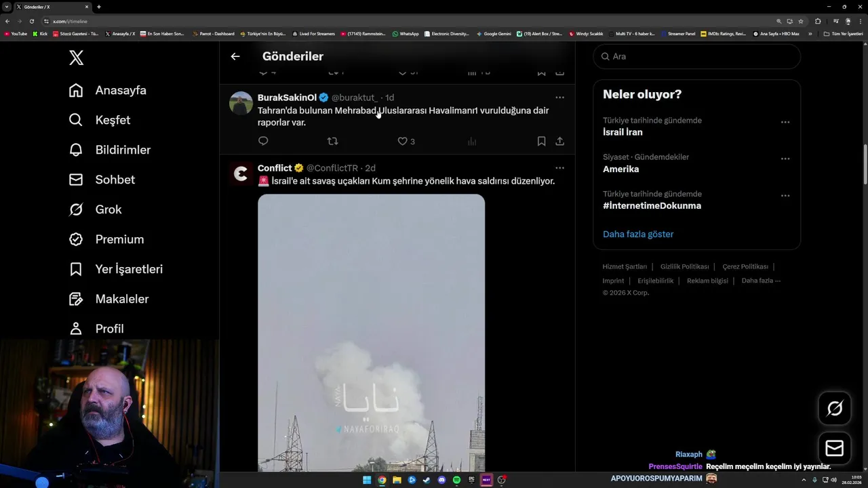Screen dimensions: 868x488
Task: Open Profil from the sidebar
Action: pos(96,329)
